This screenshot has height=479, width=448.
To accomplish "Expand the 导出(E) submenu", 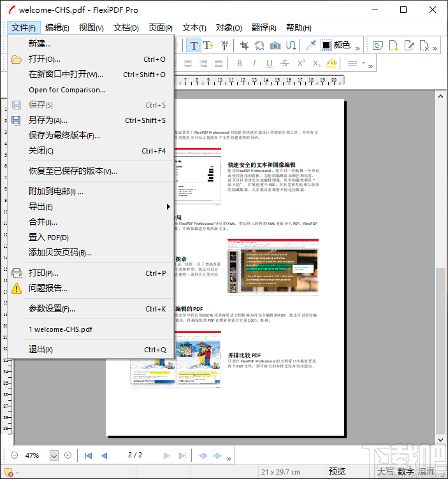I will click(90, 207).
